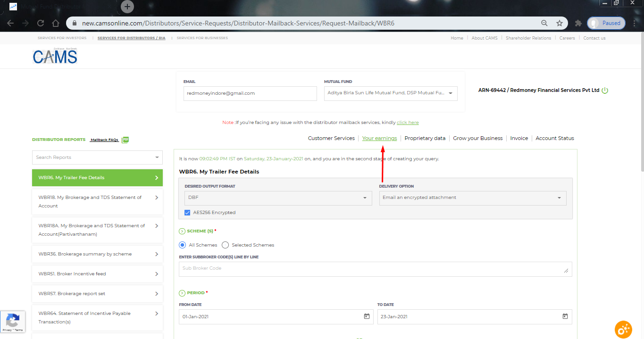Image resolution: width=644 pixels, height=339 pixels.
Task: Open the Proprietary data tab
Action: click(425, 138)
